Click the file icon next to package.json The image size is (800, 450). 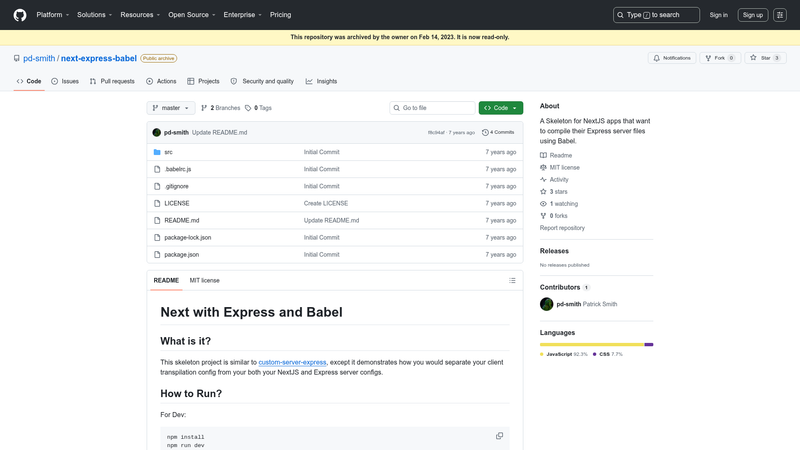(157, 255)
